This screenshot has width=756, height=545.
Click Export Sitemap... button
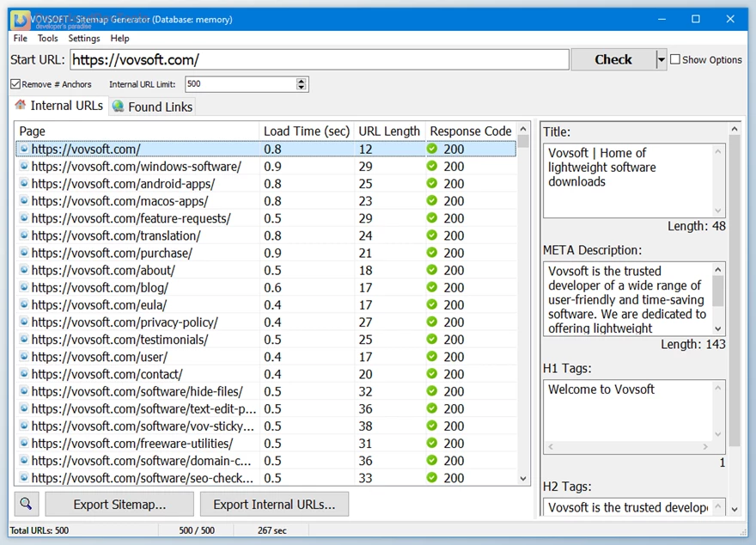(x=119, y=504)
